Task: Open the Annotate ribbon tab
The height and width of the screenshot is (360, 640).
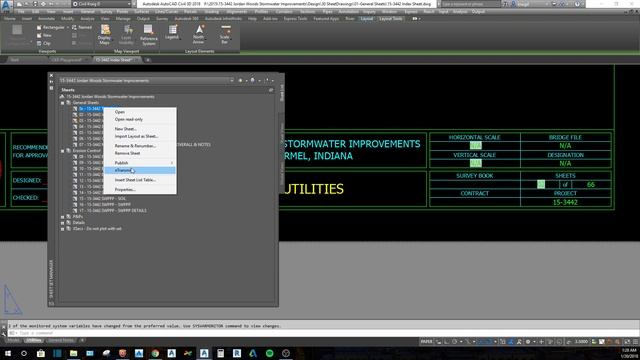Action: [46, 19]
